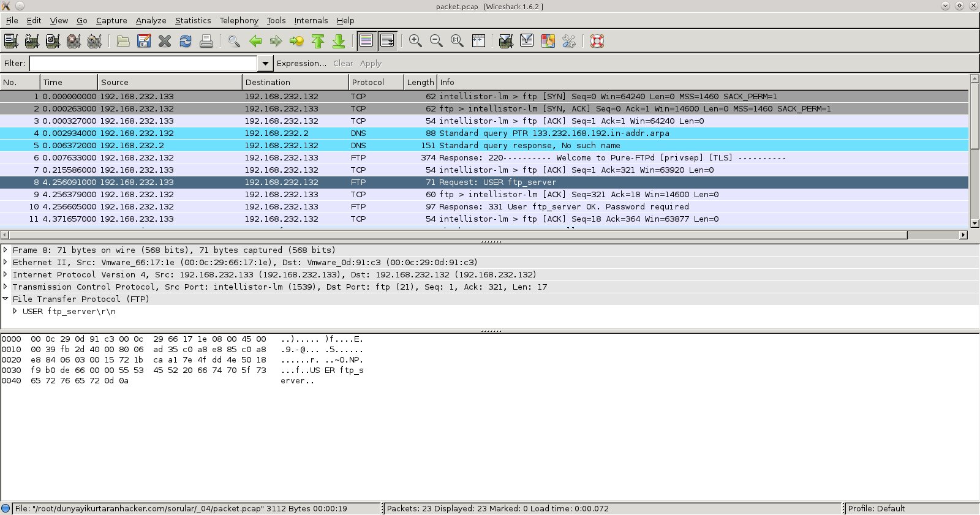Zoom in toolbar icon
Viewport: 980px width, 515px height.
(x=415, y=41)
